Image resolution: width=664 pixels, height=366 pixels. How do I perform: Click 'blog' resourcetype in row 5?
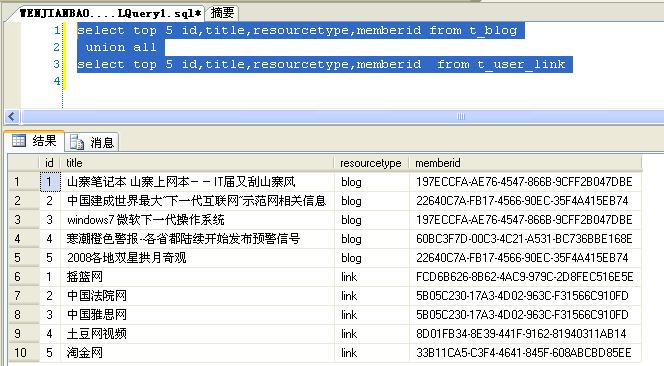pyautogui.click(x=371, y=258)
